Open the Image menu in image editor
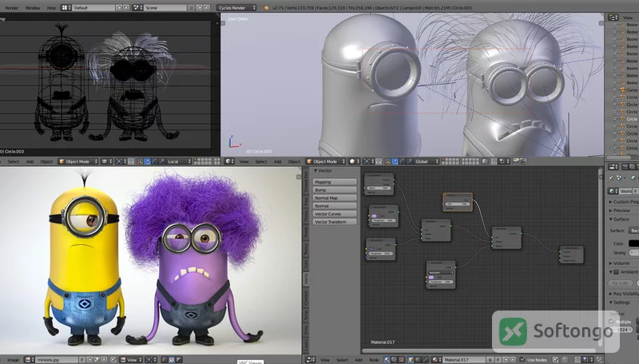 pos(13,360)
